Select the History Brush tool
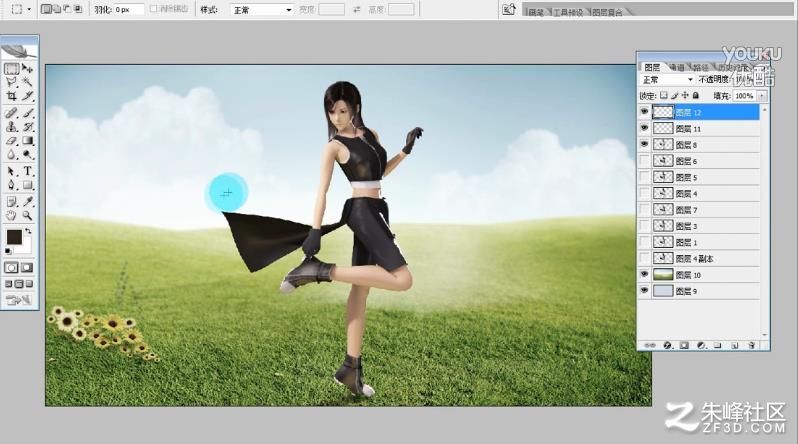Image resolution: width=798 pixels, height=444 pixels. [x=27, y=127]
